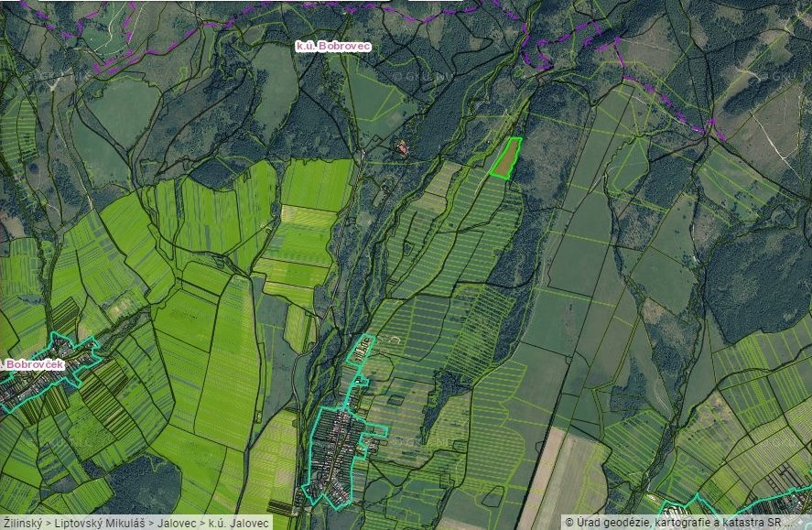The height and width of the screenshot is (530, 812).
Task: Select the Bobrovček village label
Action: point(35,364)
